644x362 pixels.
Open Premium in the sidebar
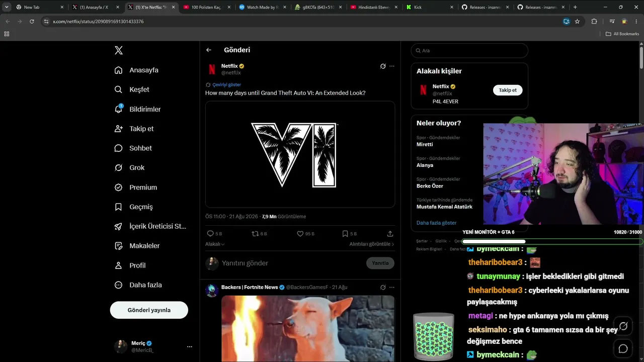[x=136, y=187]
